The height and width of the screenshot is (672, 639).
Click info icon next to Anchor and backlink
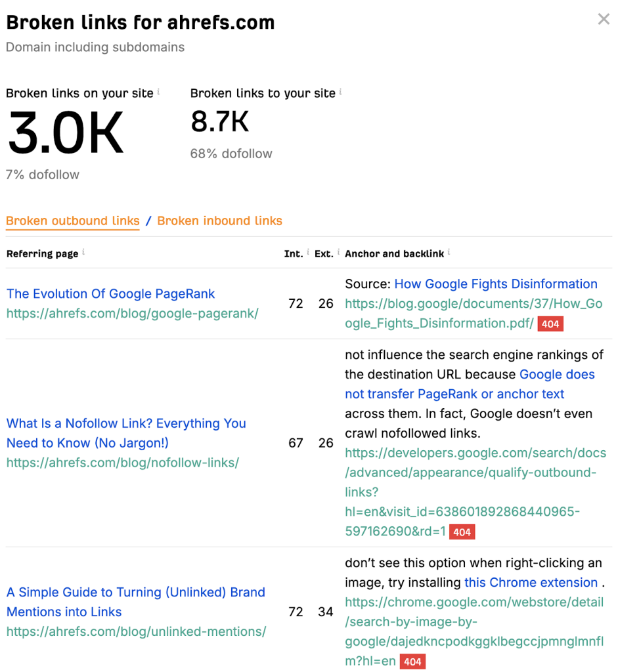pos(449,252)
